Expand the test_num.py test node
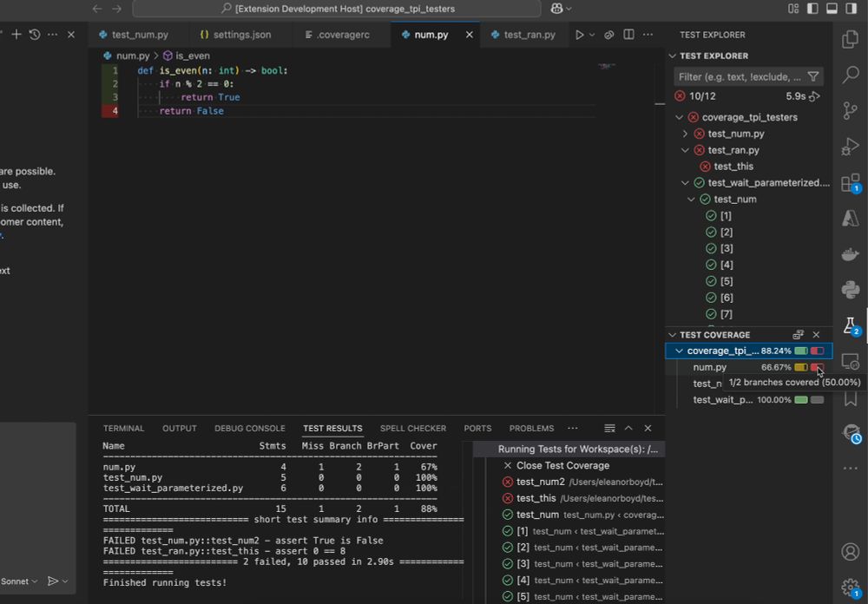 click(x=686, y=134)
